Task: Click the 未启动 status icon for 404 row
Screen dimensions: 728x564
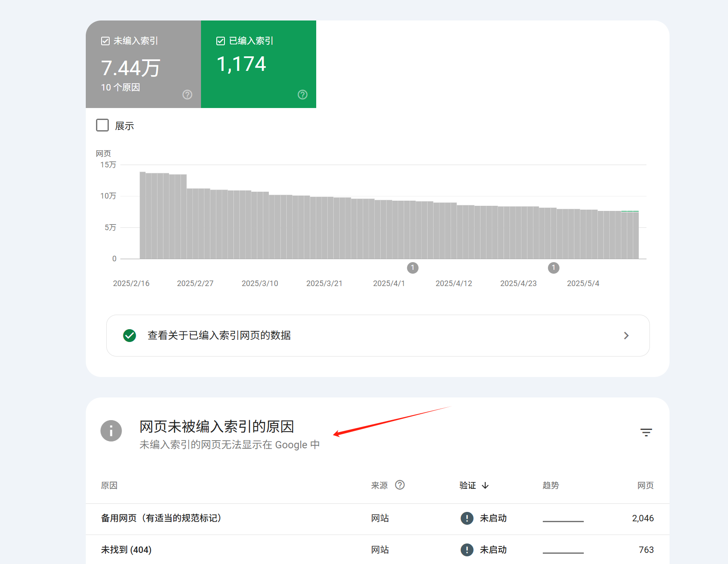Action: click(x=467, y=550)
